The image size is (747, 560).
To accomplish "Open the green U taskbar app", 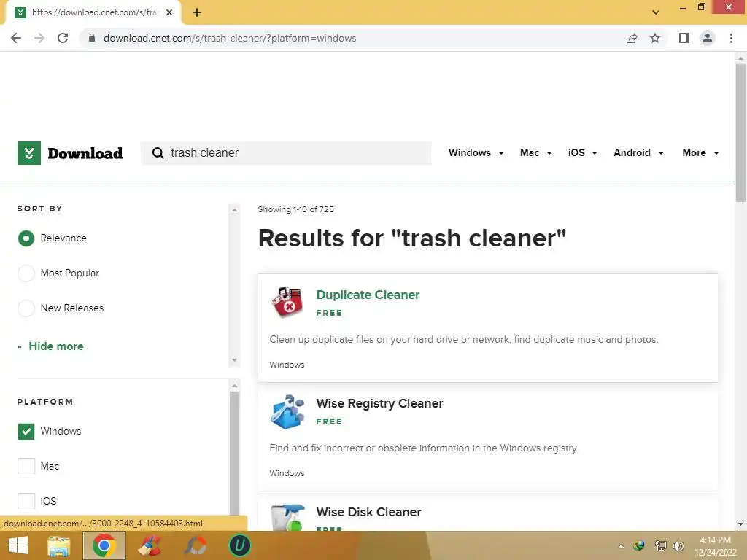I will 239,545.
